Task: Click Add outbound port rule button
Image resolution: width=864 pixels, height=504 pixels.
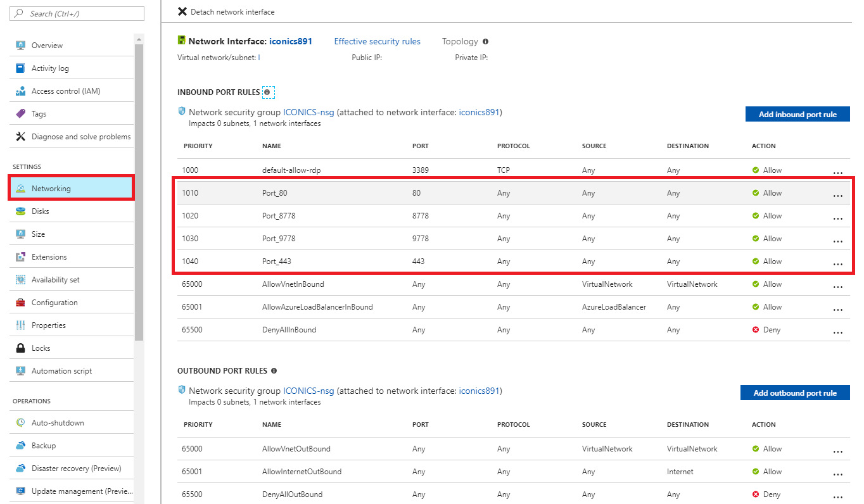Action: pyautogui.click(x=795, y=393)
